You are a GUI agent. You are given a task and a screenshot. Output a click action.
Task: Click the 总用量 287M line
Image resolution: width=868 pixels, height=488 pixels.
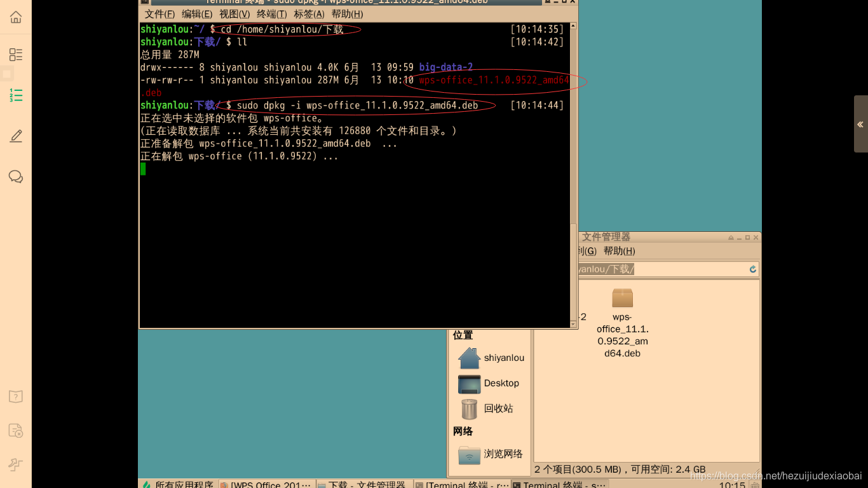point(170,55)
